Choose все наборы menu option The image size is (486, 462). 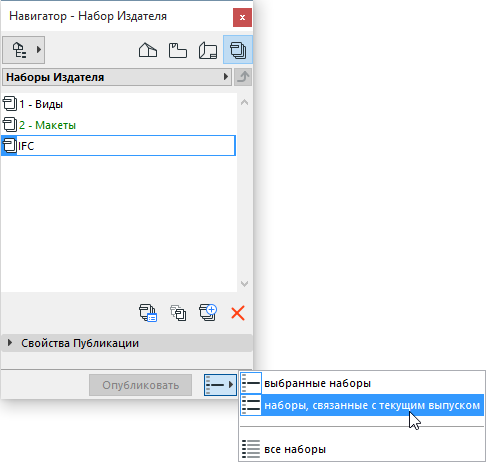pyautogui.click(x=362, y=449)
